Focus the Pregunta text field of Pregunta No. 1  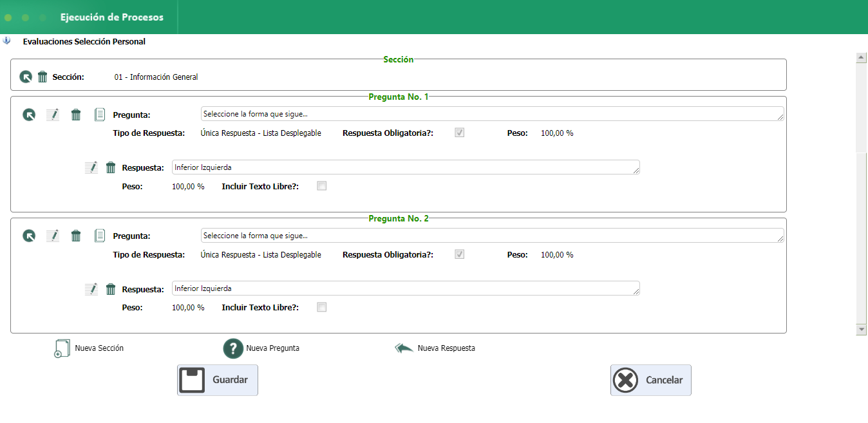pos(493,113)
